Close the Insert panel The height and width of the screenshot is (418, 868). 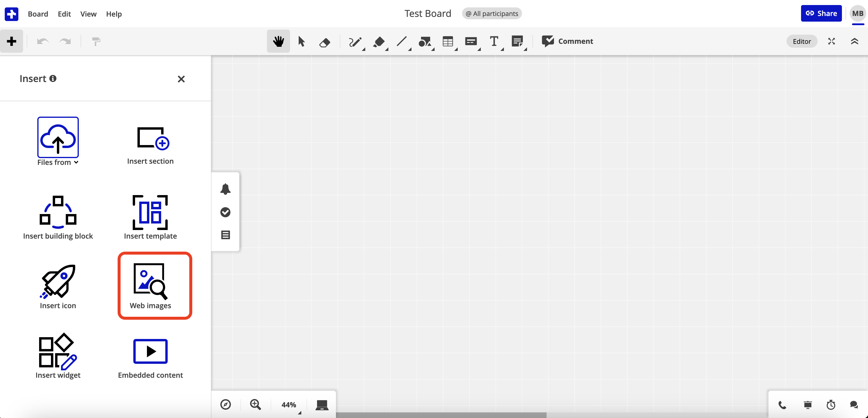[181, 79]
